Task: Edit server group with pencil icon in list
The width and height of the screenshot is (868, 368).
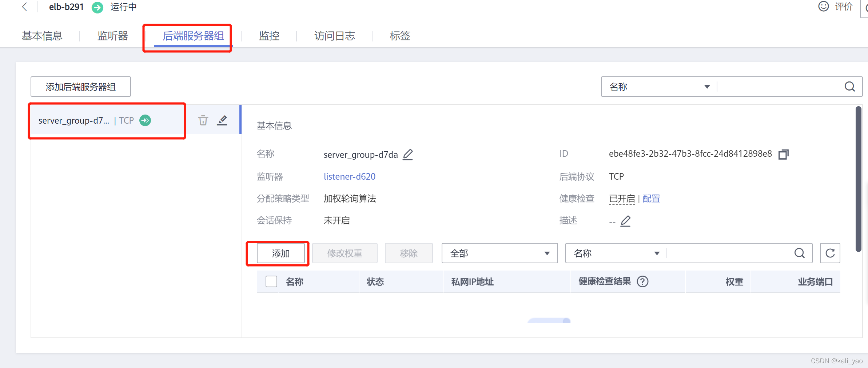Action: [x=222, y=120]
